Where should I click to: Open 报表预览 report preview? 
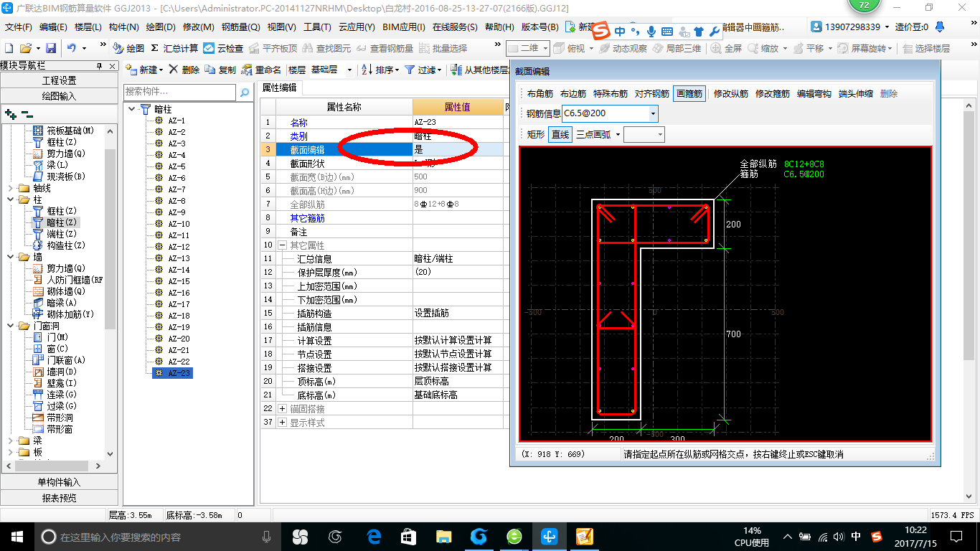(x=59, y=498)
